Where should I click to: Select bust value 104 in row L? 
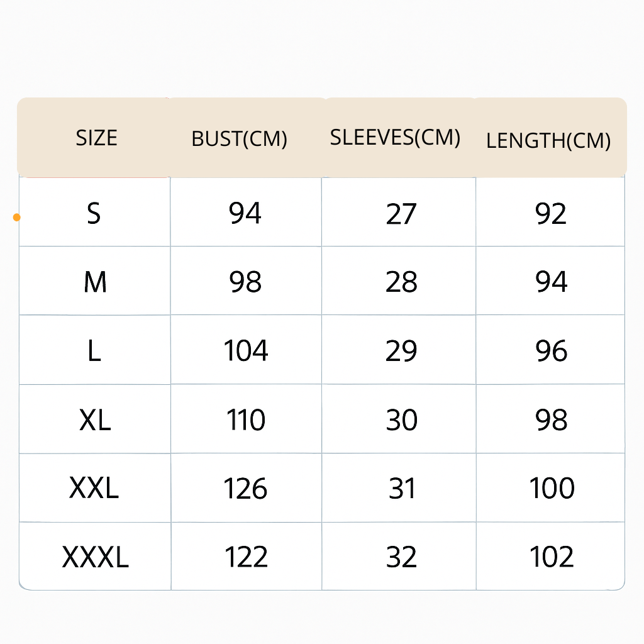click(246, 351)
